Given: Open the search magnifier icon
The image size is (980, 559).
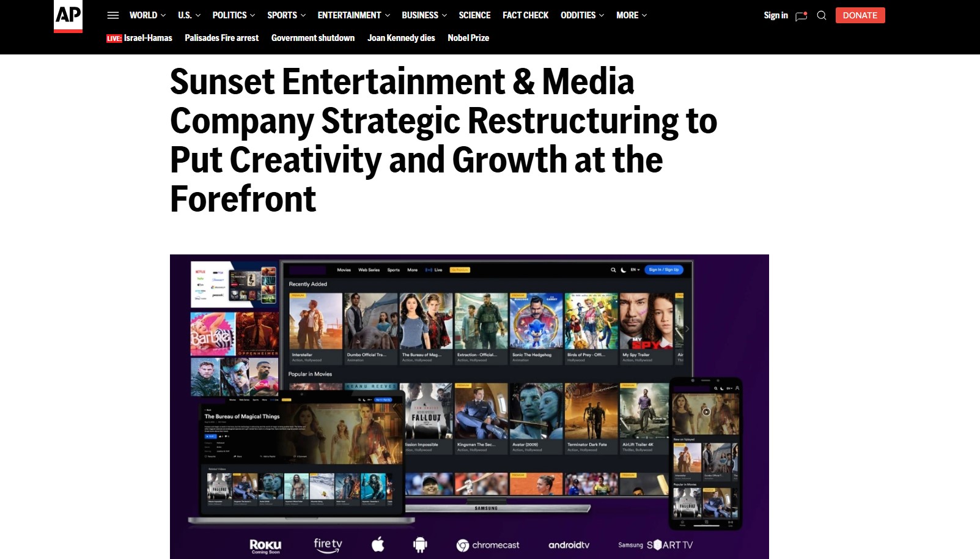Looking at the screenshot, I should click(x=822, y=15).
